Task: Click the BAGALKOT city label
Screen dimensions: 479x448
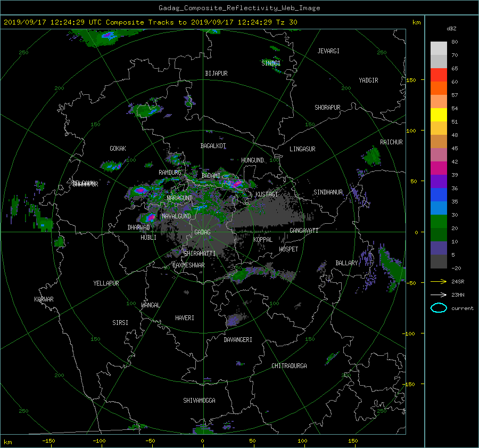Action: tap(213, 146)
